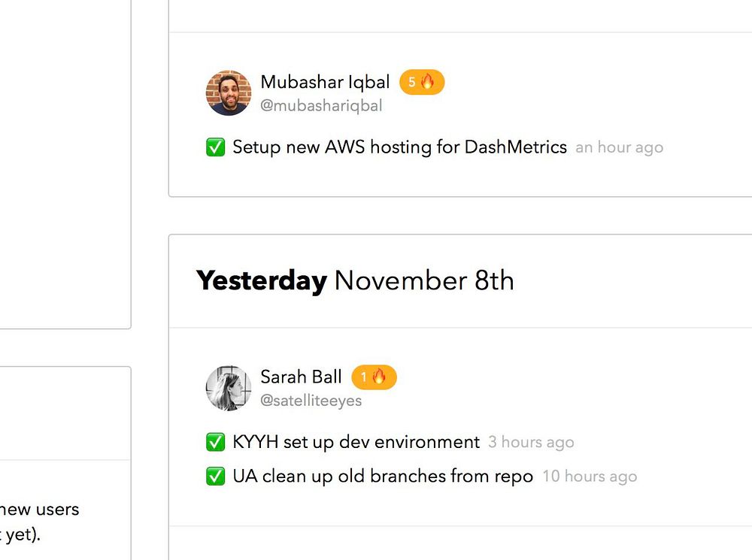Click Sarah Ball's profile avatar
Viewport: 752px width, 560px height.
click(228, 389)
